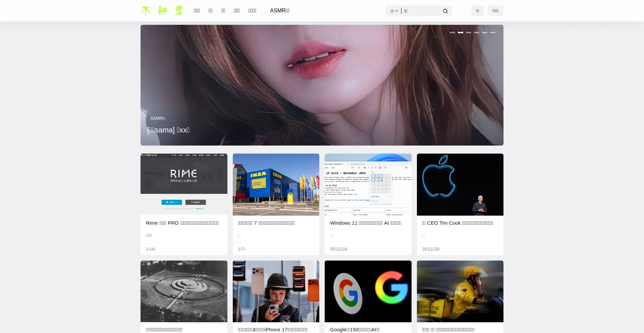Image resolution: width=644 pixels, height=333 pixels.
Task: Select the last carousel indicator dash
Action: click(x=493, y=33)
